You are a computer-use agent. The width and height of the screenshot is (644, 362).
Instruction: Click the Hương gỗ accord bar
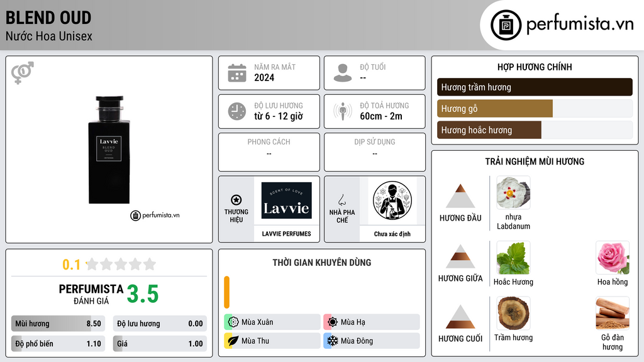click(x=535, y=108)
